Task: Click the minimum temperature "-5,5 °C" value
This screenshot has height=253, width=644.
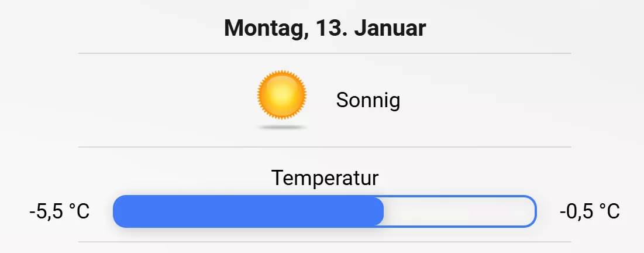Action: click(x=59, y=211)
